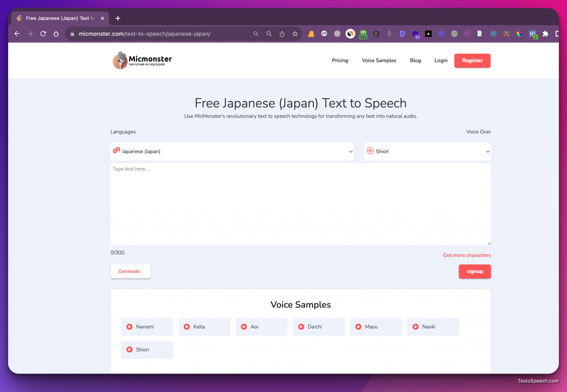Click the voice waveform icon beside Shiori

[x=370, y=151]
